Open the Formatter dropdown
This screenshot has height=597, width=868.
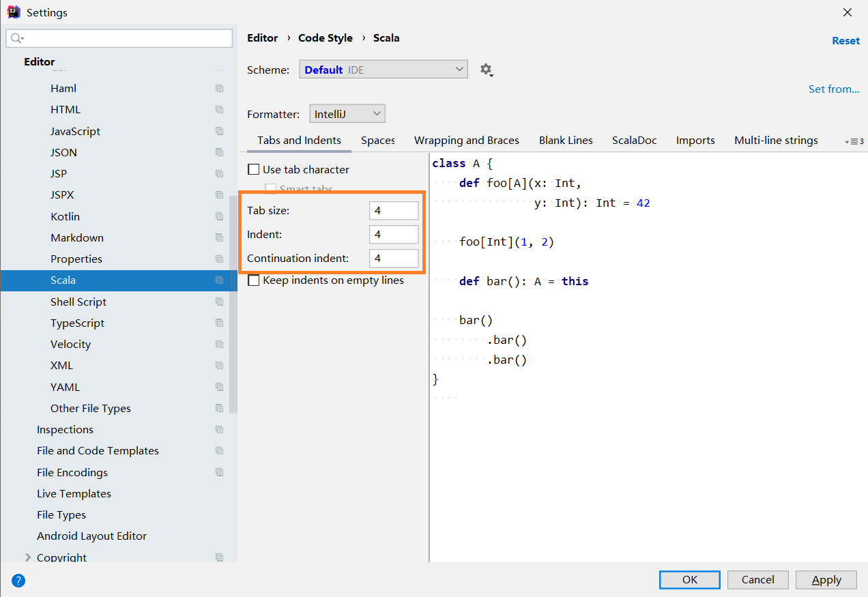click(347, 114)
